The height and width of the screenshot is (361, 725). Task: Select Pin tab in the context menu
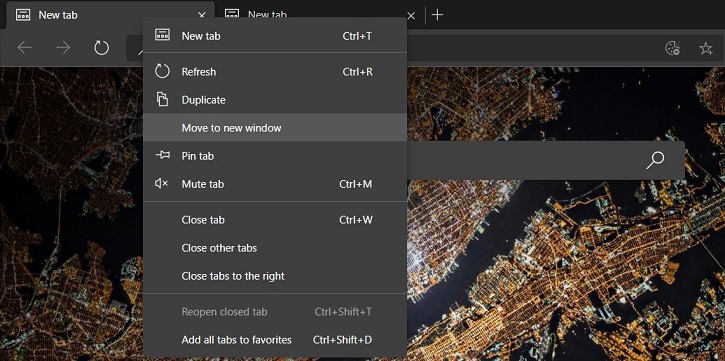click(275, 156)
